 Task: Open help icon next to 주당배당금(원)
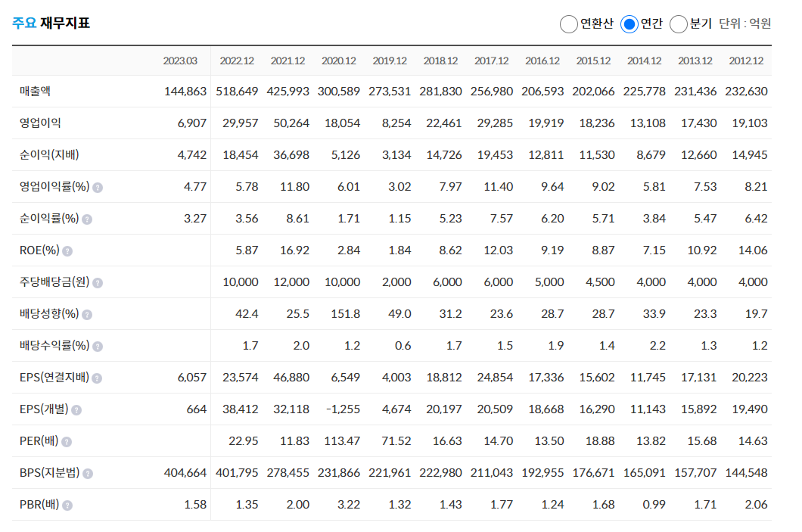[98, 283]
